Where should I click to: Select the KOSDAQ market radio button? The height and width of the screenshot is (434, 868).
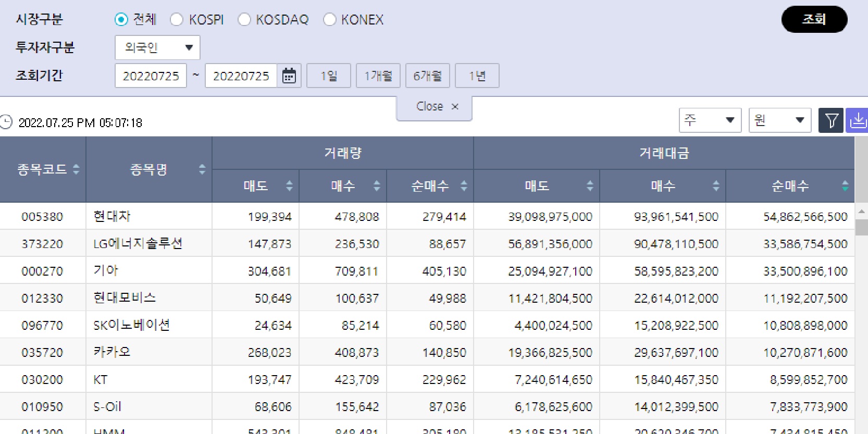click(244, 20)
